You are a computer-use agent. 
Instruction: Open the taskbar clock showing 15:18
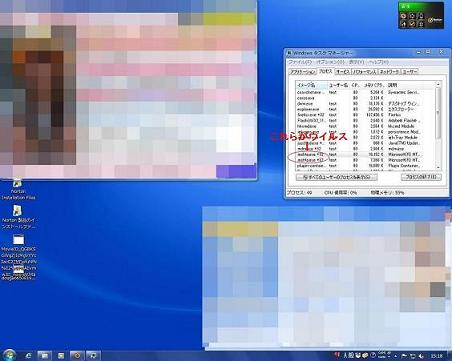coord(437,356)
